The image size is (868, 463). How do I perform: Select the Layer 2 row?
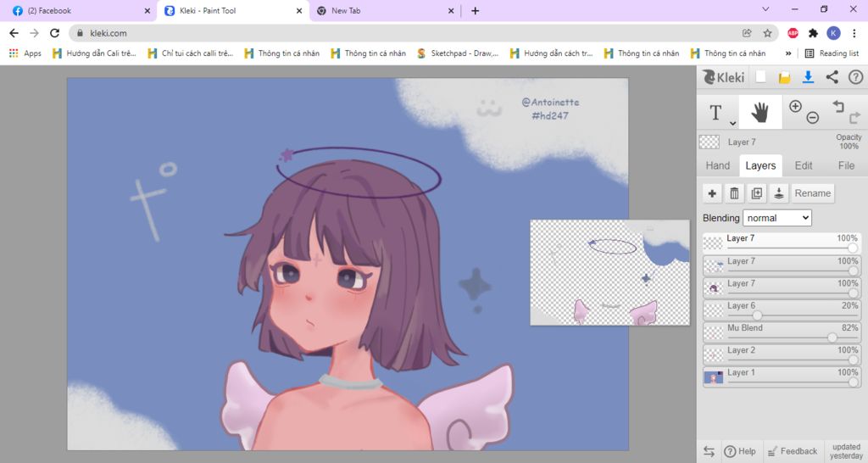point(782,354)
